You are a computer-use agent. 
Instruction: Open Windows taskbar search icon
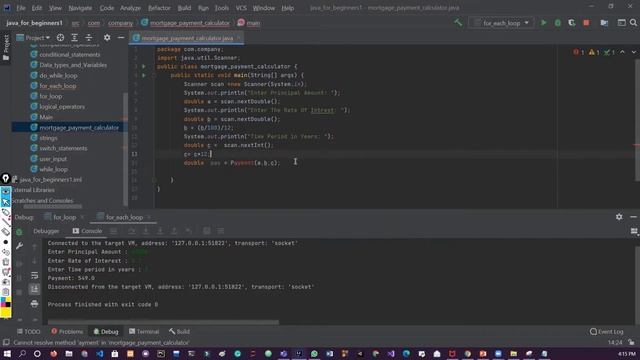22,353
